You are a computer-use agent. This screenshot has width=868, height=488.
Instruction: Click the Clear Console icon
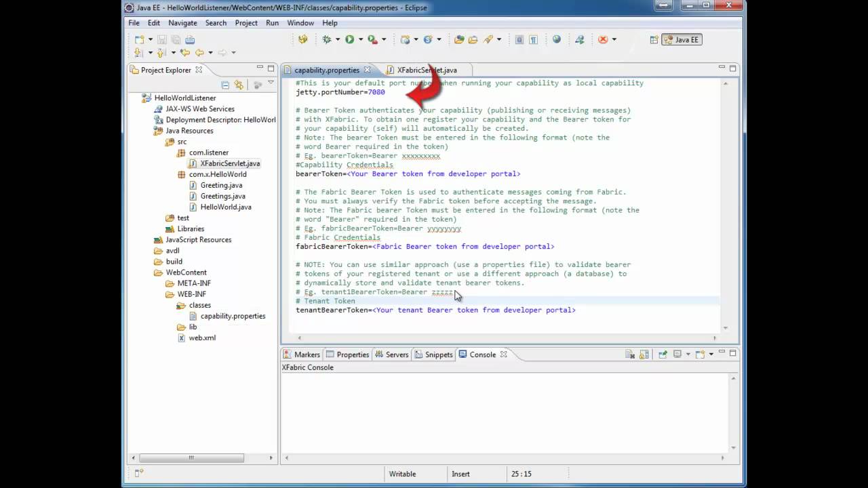point(630,354)
